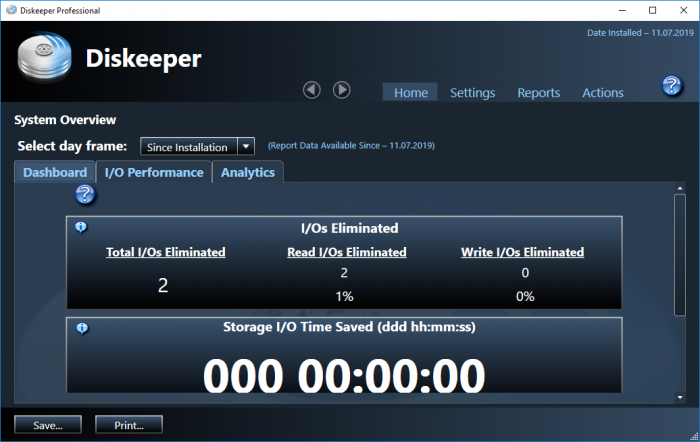
Task: Click the Diskeeper title bar app icon
Action: (x=11, y=10)
